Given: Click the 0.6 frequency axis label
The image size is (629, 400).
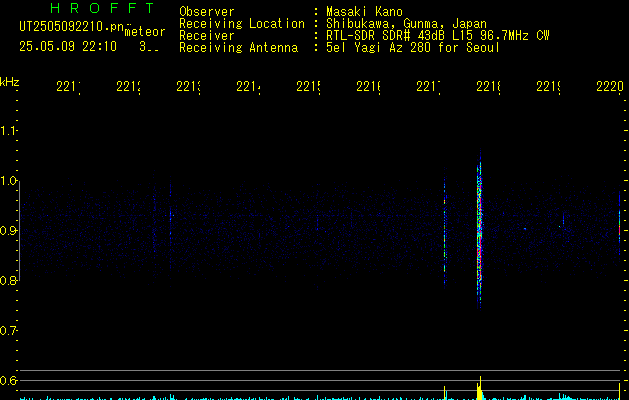Looking at the screenshot, I should 8,380.
